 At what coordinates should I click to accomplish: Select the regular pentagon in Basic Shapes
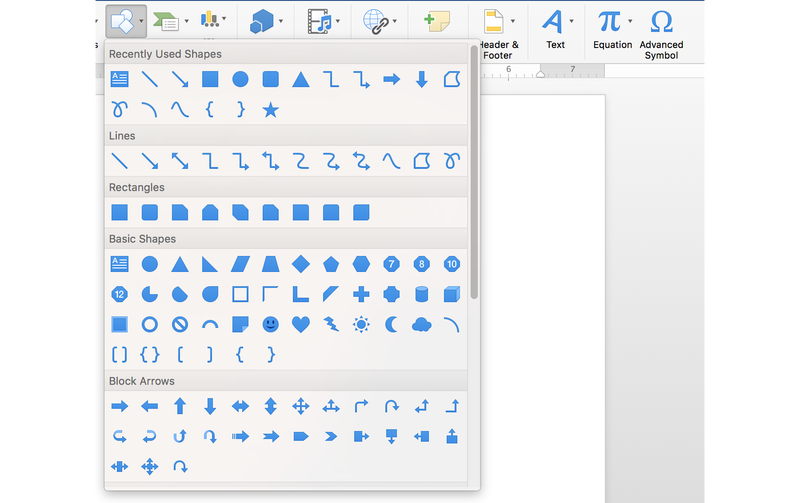pyautogui.click(x=331, y=264)
